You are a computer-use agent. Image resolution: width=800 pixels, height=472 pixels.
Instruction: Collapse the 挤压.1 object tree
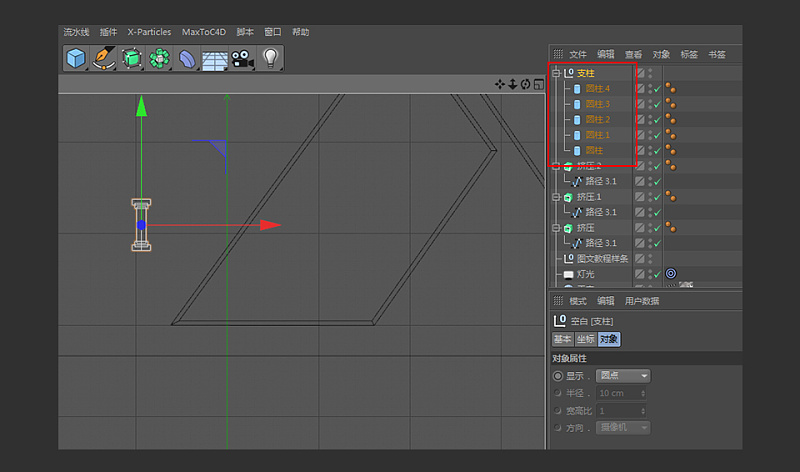click(x=556, y=197)
